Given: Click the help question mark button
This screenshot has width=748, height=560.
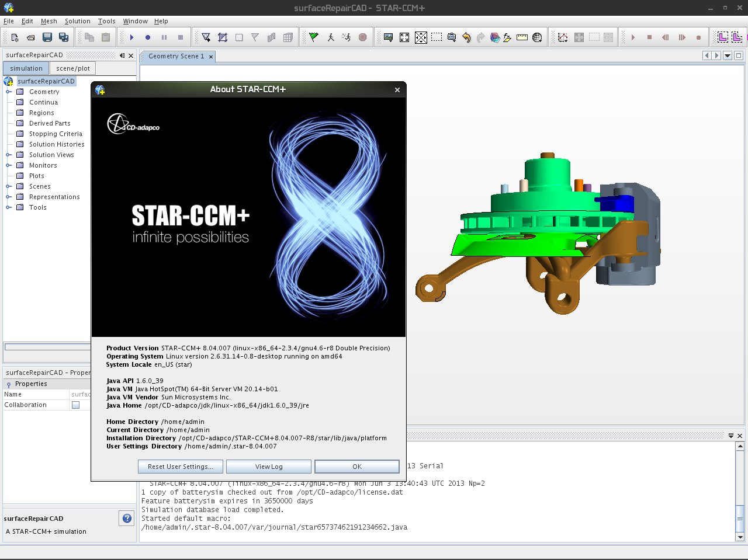Looking at the screenshot, I should point(127,518).
